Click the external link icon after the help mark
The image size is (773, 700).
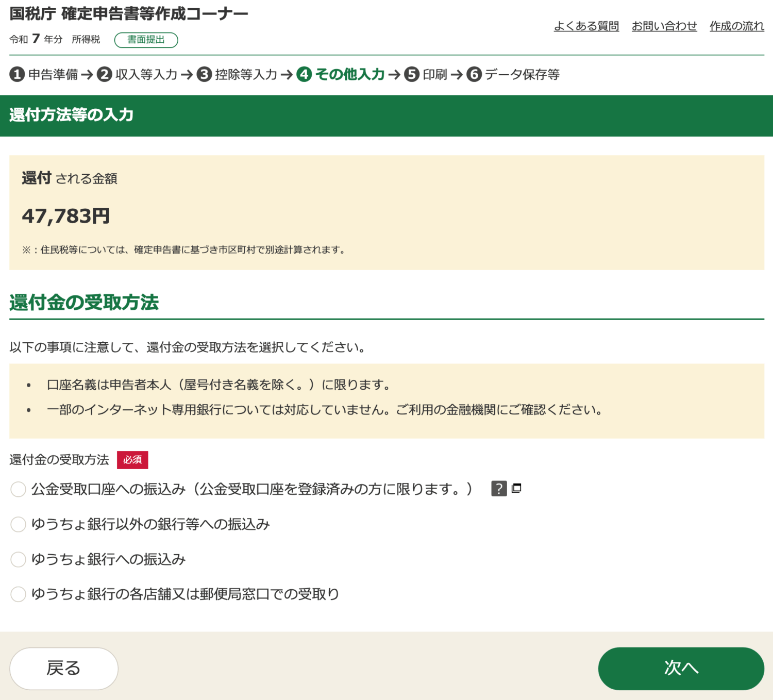(x=516, y=488)
